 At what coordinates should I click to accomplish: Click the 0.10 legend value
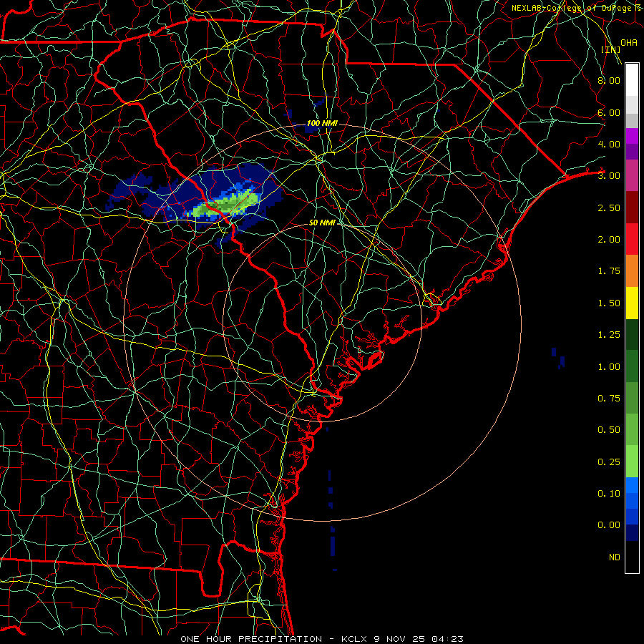[x=609, y=494]
